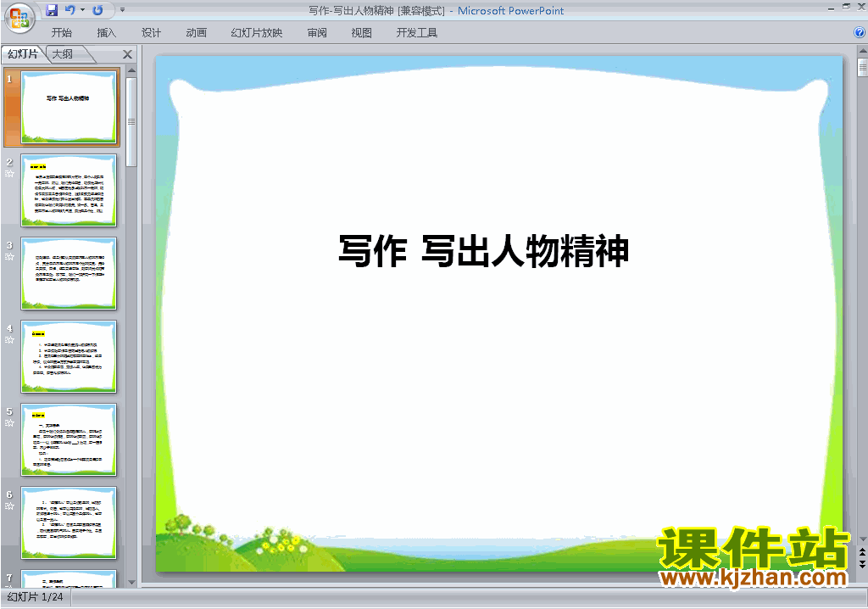Minimize the PowerPoint window
The width and height of the screenshot is (868, 609).
(x=831, y=8)
